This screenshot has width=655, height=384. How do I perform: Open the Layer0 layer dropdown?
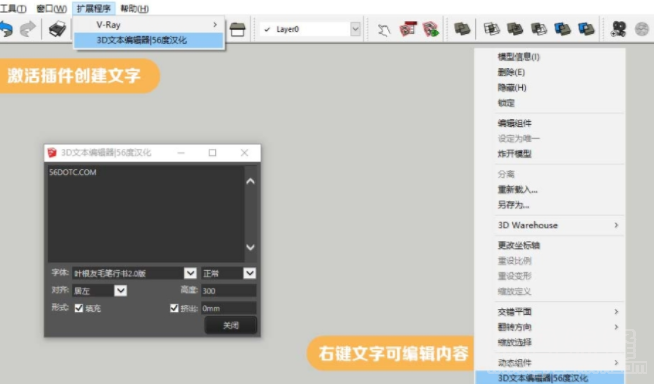coord(355,29)
